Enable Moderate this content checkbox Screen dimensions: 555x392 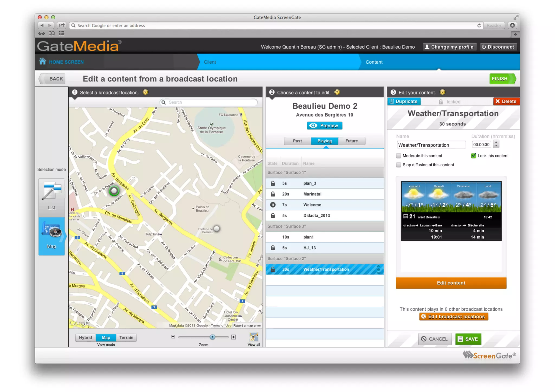398,156
